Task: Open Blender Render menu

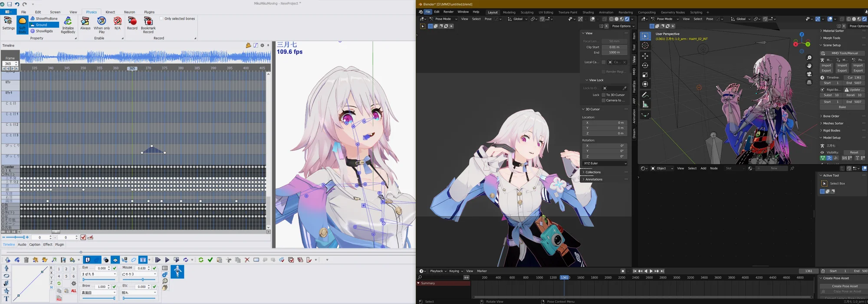Action: point(448,12)
